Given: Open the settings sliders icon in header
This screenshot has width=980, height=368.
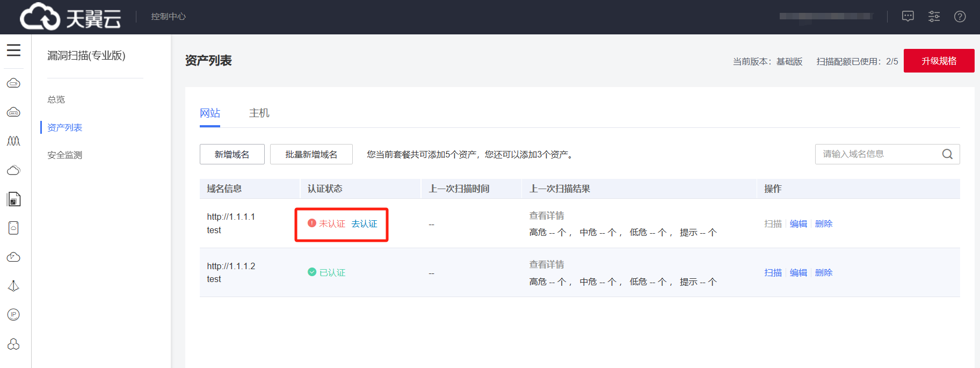Looking at the screenshot, I should coord(934,17).
